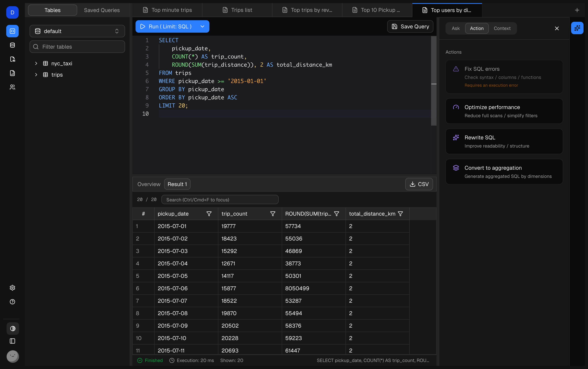
Task: Click filter icon on pickup_date column
Action: click(209, 214)
